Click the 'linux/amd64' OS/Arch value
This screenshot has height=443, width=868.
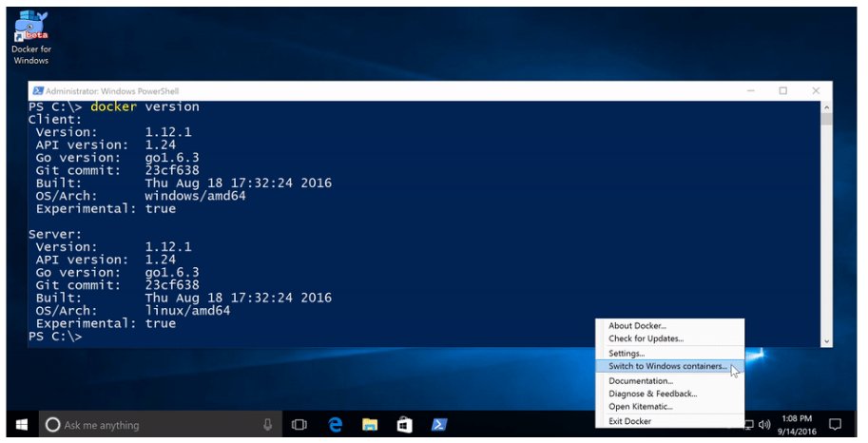(x=187, y=311)
